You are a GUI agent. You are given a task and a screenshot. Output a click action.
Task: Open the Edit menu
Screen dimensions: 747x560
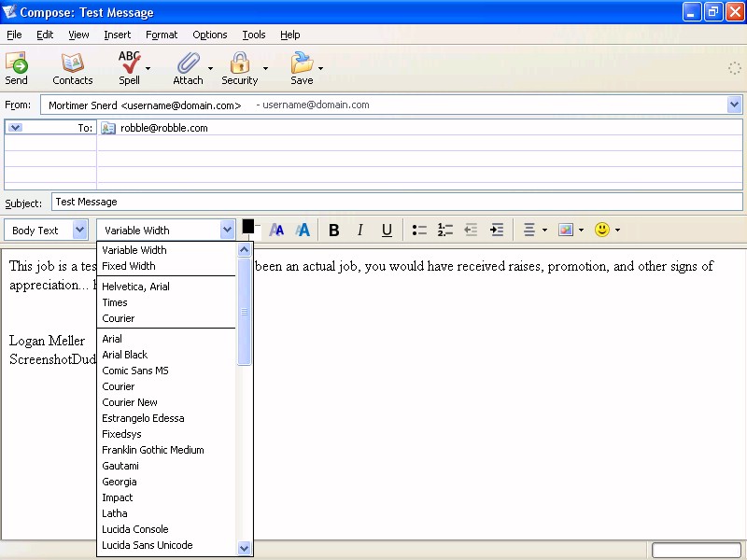click(x=45, y=35)
